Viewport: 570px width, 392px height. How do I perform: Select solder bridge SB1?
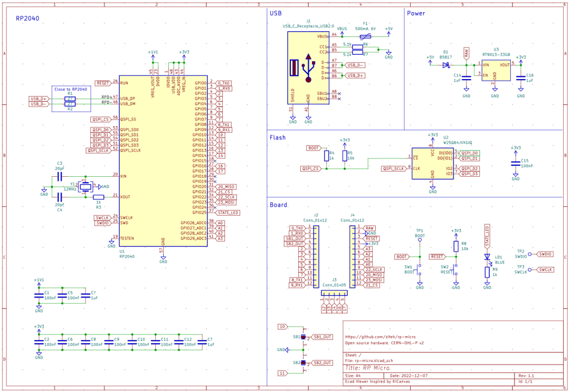303,337
